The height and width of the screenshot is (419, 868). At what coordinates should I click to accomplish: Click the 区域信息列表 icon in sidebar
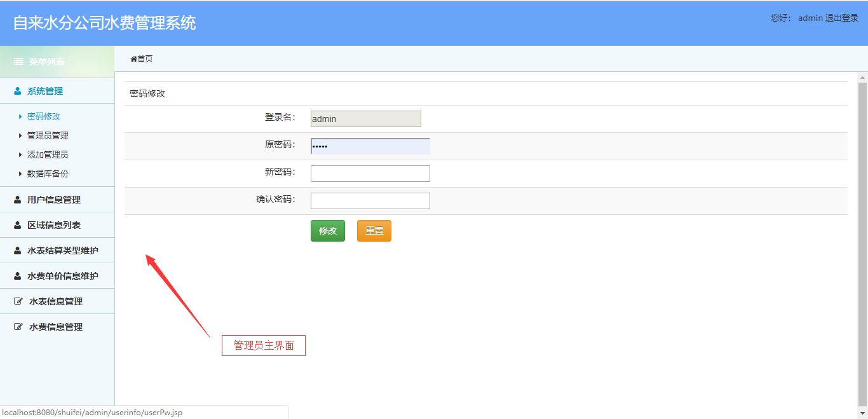click(x=17, y=224)
